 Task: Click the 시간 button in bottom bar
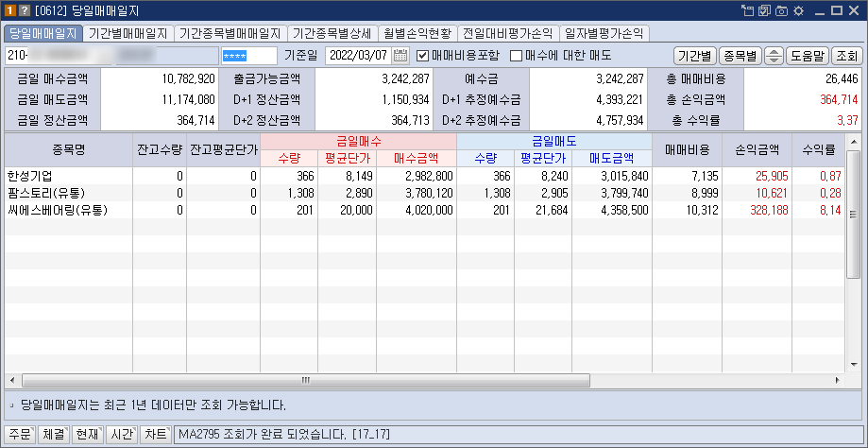[122, 434]
